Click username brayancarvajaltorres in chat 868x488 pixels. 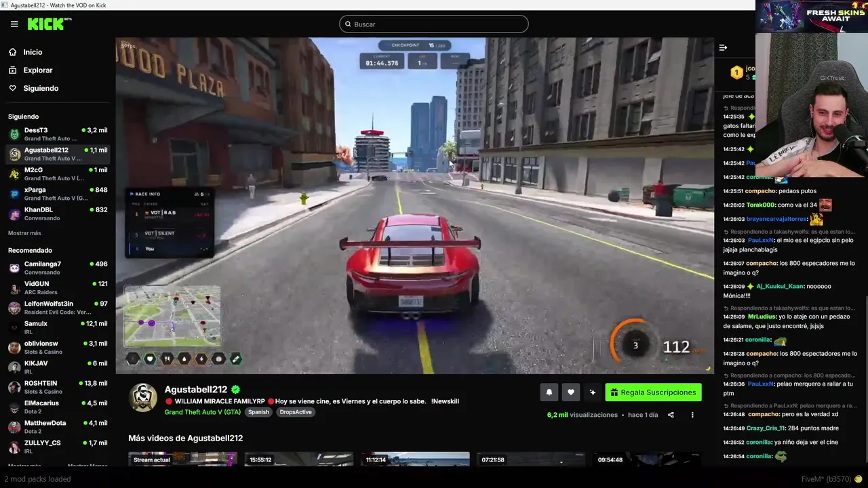click(776, 219)
